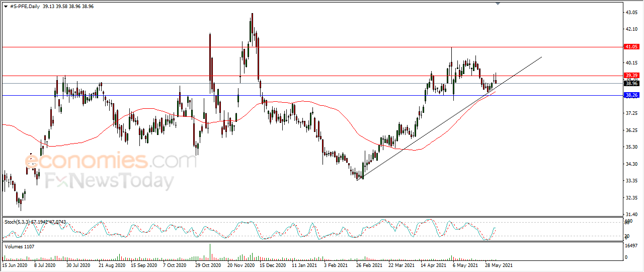Click the red 41.05 price level label
This screenshot has width=644, height=272.
pos(631,47)
